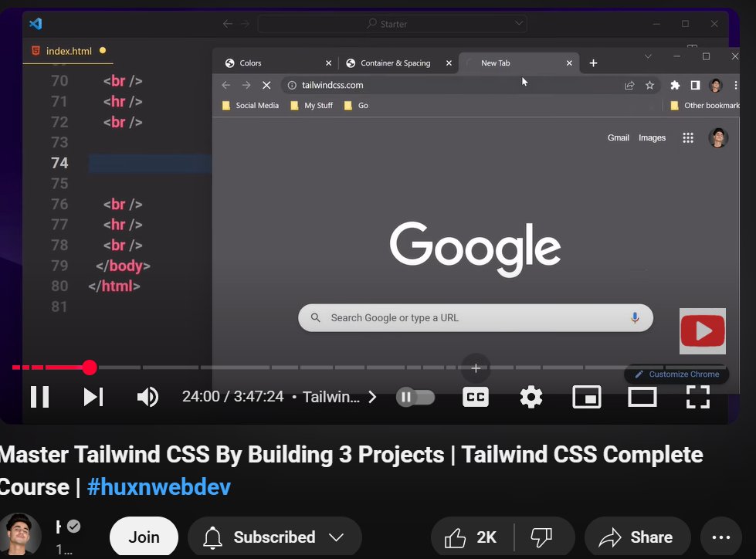Bookmark this tab with the star
This screenshot has height=559, width=756.
pos(650,85)
